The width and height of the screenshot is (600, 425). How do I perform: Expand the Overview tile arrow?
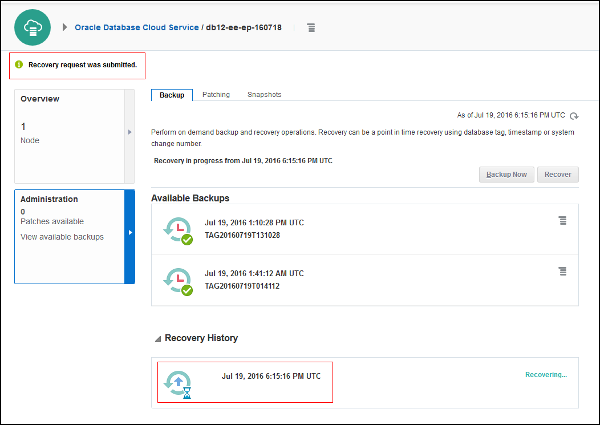[x=130, y=132]
